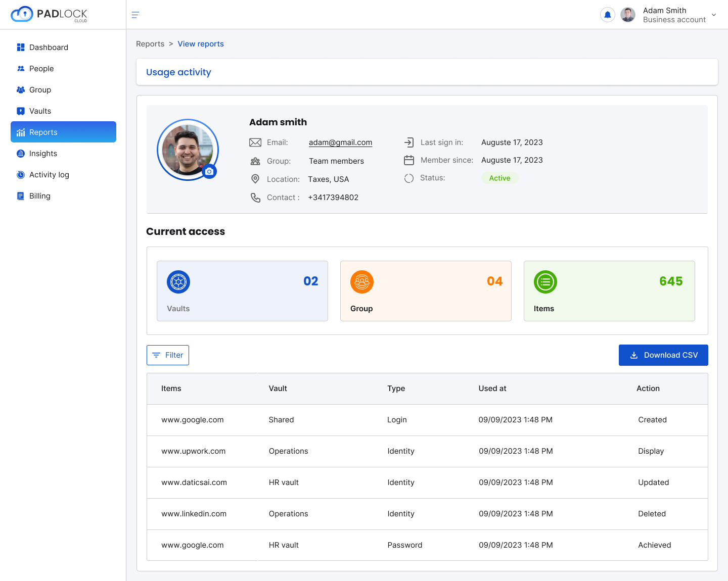Viewport: 728px width, 581px height.
Task: Click the People icon in sidebar
Action: point(21,69)
